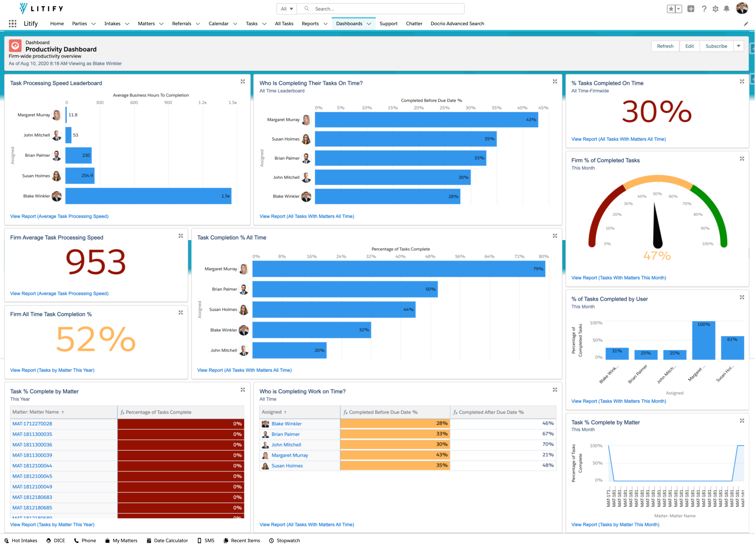The image size is (756, 548).
Task: Open the setup gear icon
Action: point(715,9)
